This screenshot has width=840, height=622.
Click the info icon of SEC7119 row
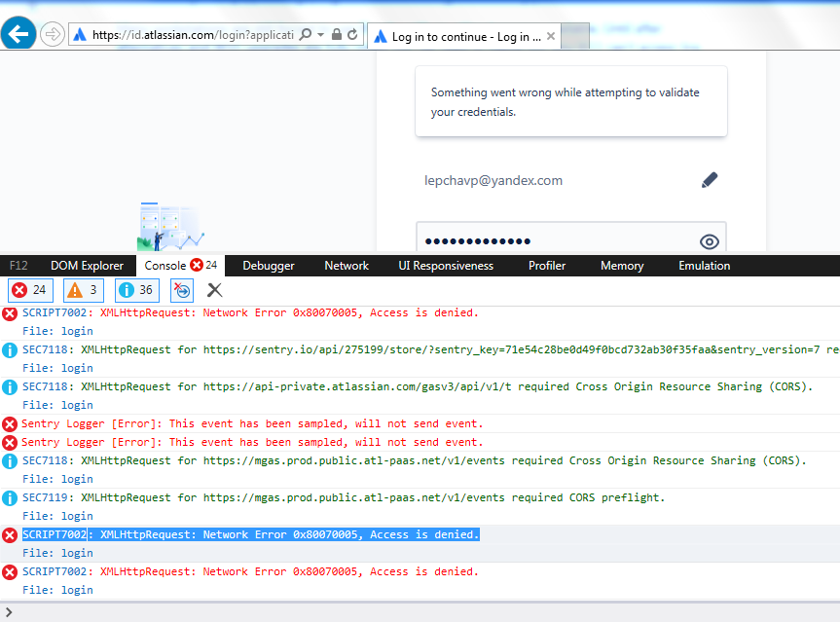tap(10, 498)
